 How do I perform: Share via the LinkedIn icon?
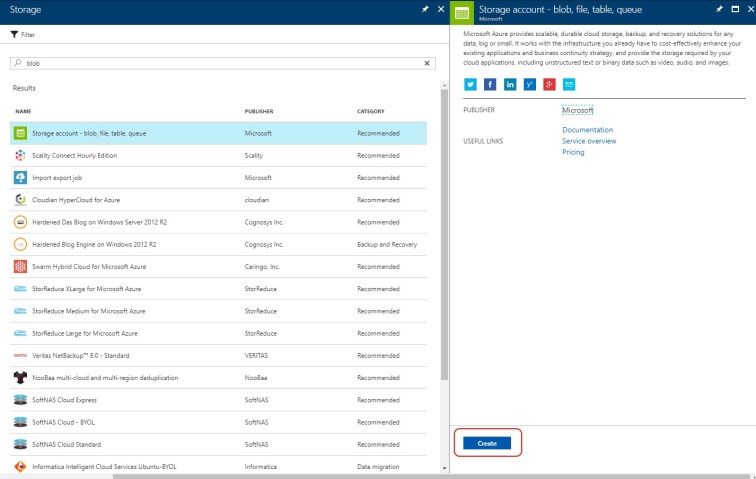click(510, 84)
